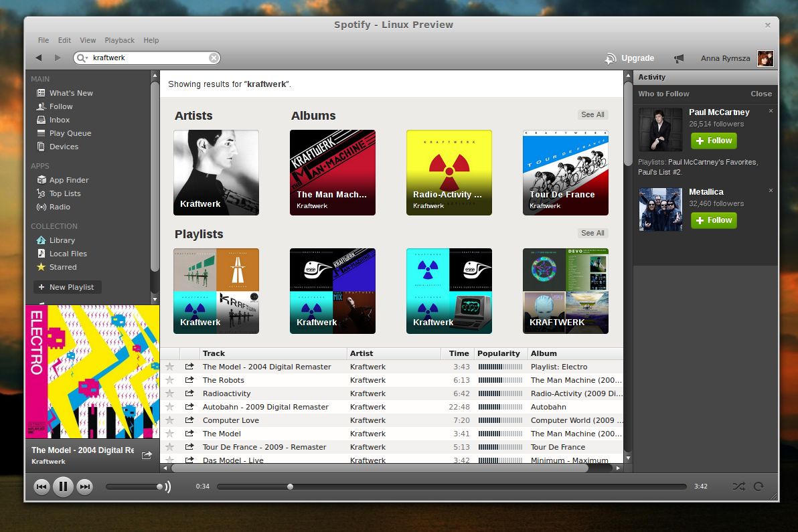Open Local Files
798x532 pixels.
click(x=62, y=254)
